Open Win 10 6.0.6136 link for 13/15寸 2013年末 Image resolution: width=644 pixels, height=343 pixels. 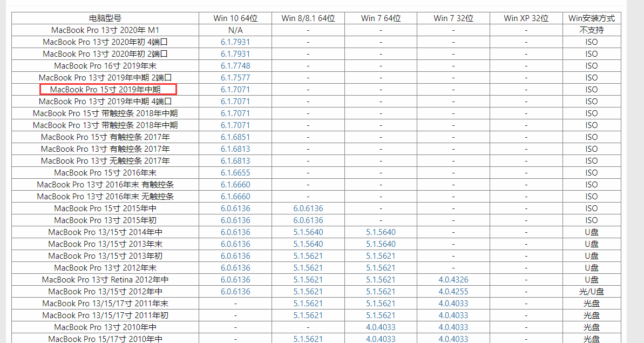pos(235,244)
